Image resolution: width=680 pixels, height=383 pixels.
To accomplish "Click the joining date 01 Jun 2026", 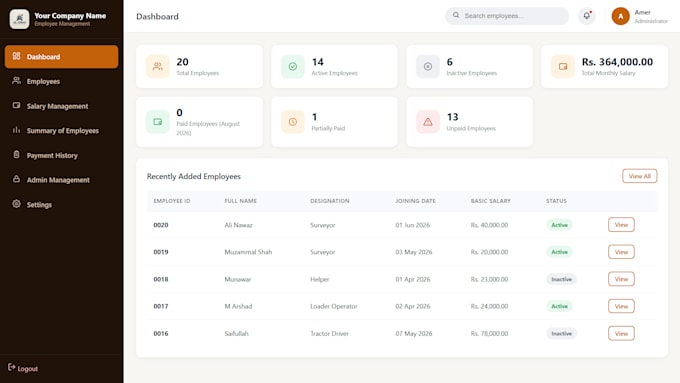I will [x=412, y=225].
